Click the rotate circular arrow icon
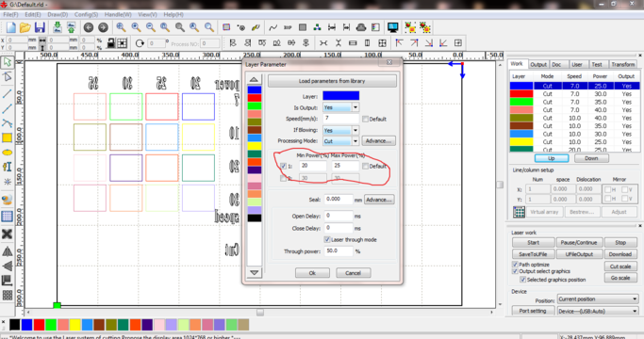Image resolution: width=644 pixels, height=339 pixels. coord(140,43)
